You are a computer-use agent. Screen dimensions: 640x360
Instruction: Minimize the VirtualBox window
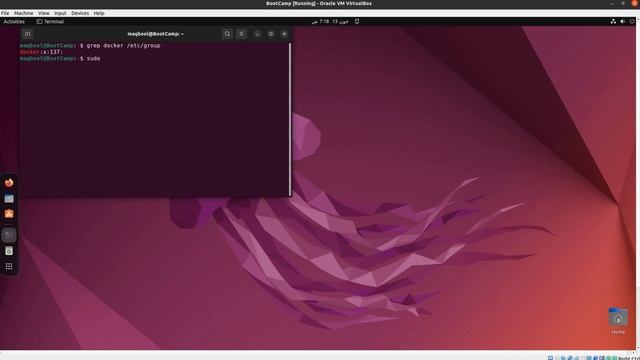(x=612, y=3)
